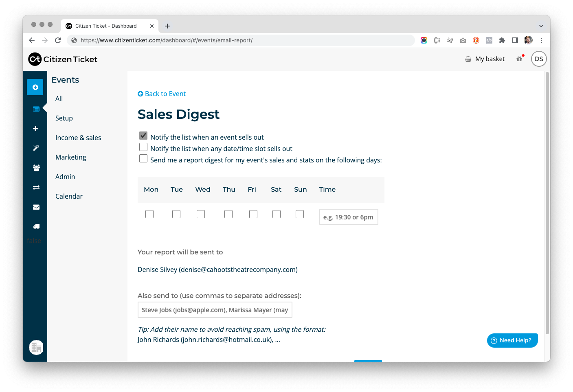Viewport: 573px width, 392px height.
Task: Open the DS user account menu
Action: 539,59
